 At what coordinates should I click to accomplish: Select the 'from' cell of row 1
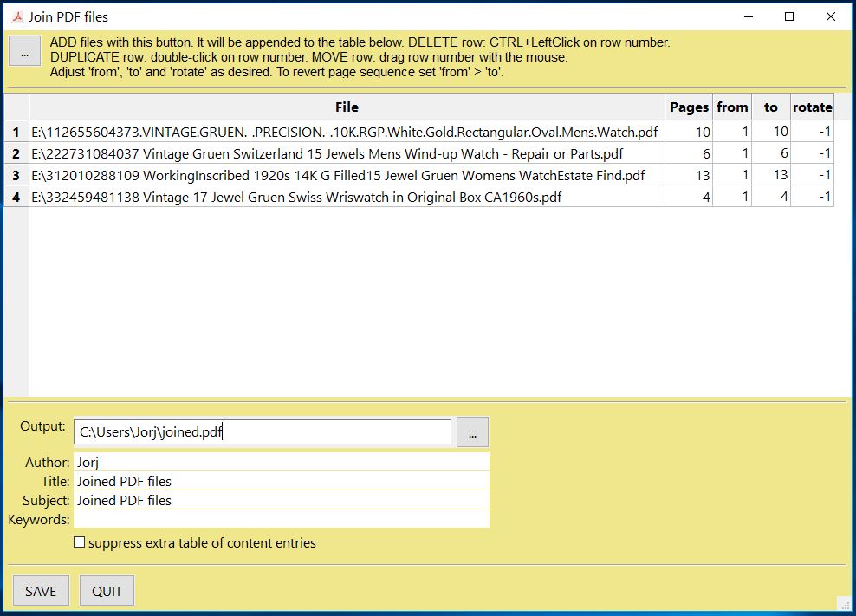coord(732,133)
